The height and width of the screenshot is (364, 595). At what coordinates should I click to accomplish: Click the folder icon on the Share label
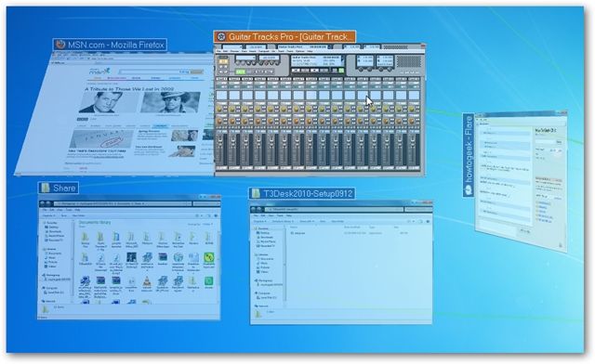point(46,188)
